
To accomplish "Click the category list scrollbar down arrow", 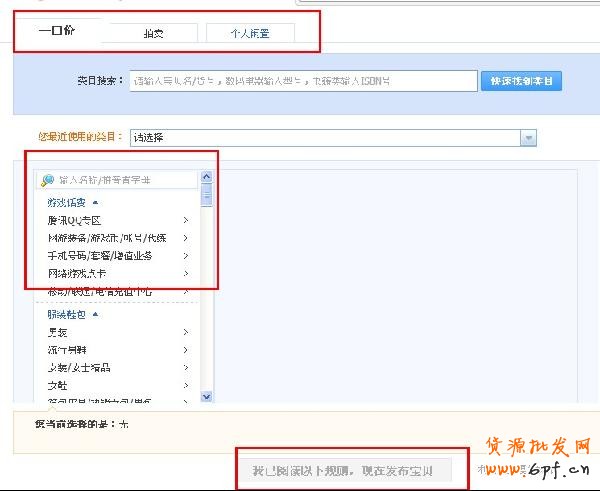I will [207, 396].
